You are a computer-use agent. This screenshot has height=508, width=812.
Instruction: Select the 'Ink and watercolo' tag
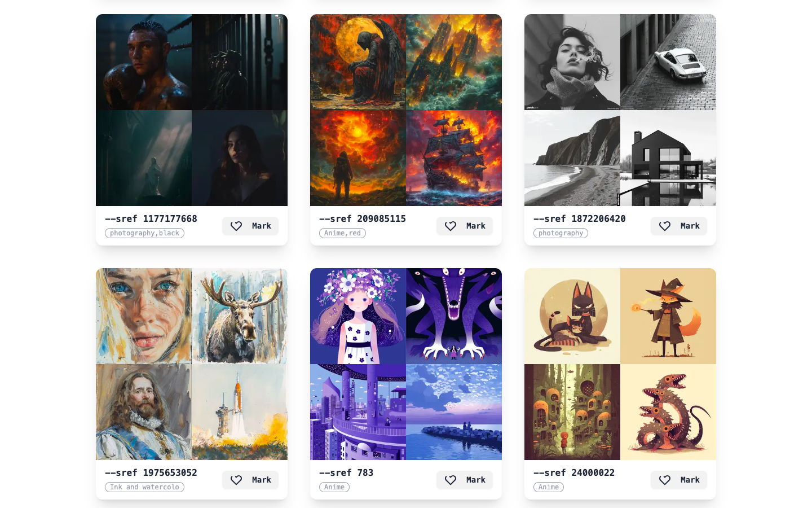pos(144,487)
